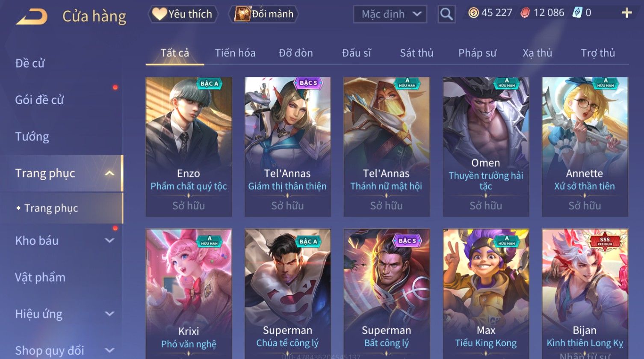Open the search magnifier icon
This screenshot has height=359, width=644.
[446, 14]
